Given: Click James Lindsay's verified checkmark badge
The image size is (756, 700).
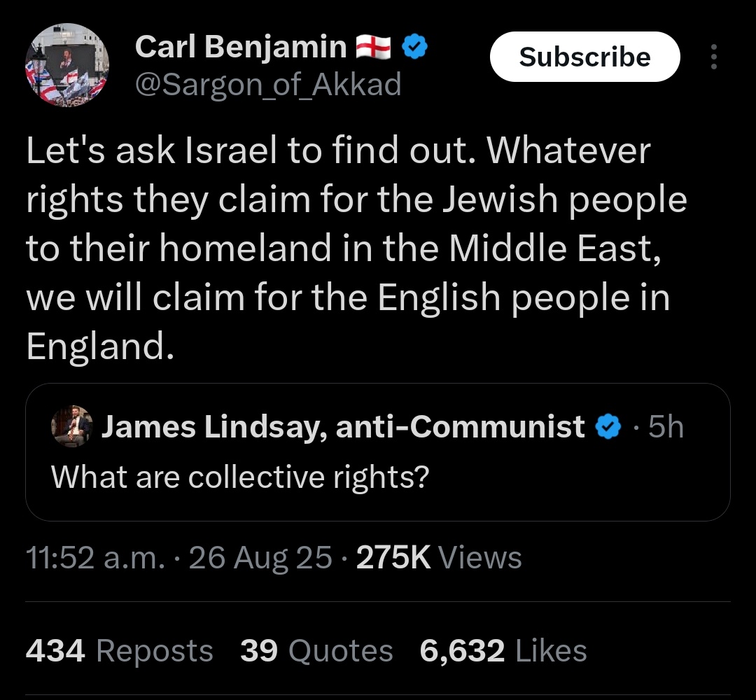Looking at the screenshot, I should [608, 426].
